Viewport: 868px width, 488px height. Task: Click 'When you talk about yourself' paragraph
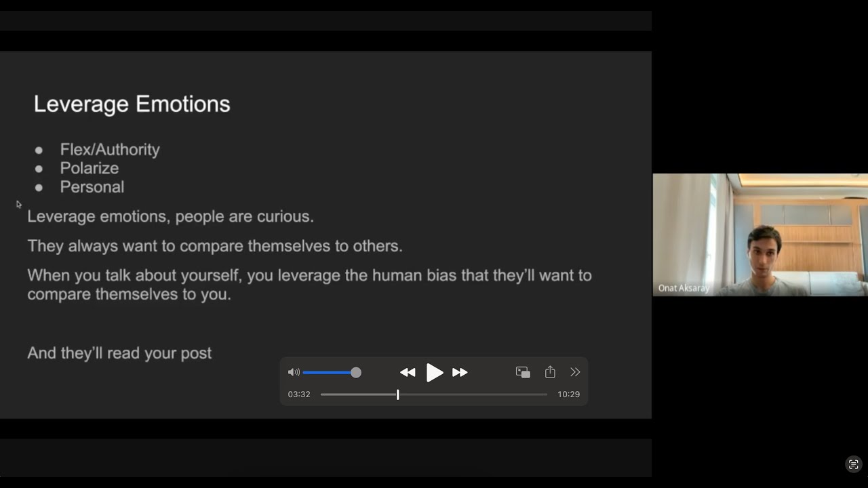click(309, 285)
